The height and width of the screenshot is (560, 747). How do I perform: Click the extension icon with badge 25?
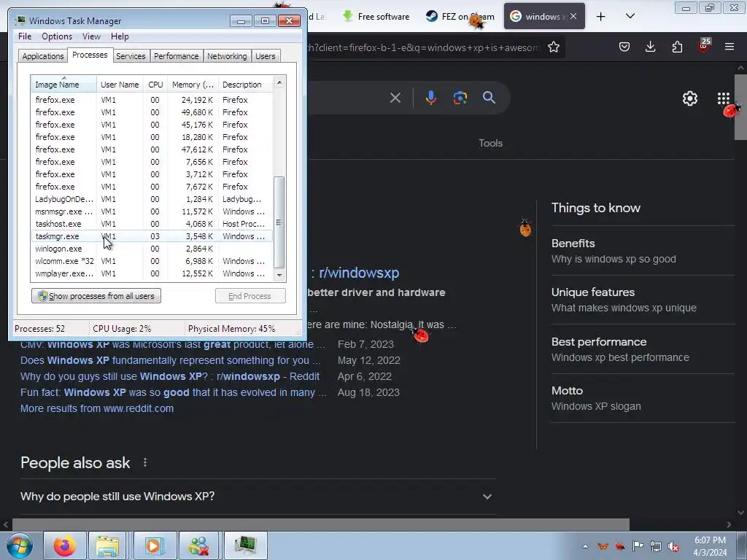pyautogui.click(x=704, y=46)
